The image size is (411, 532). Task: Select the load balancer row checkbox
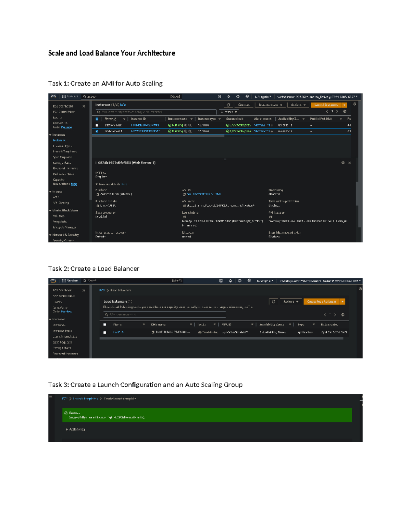click(105, 332)
